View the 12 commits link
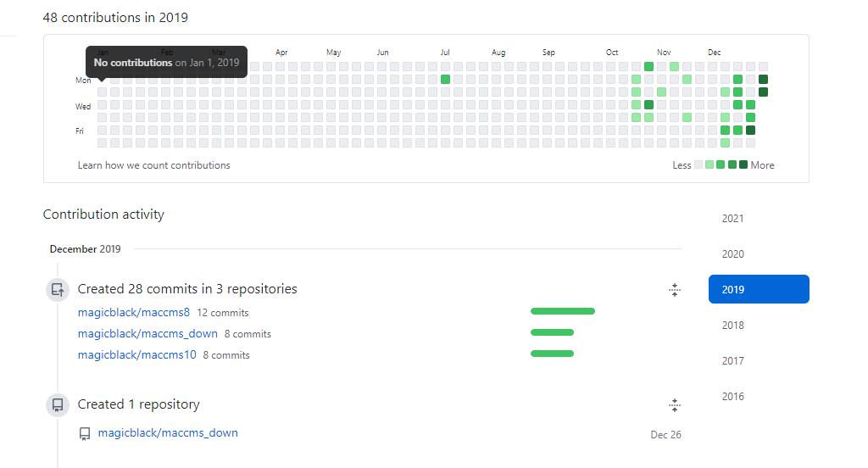868x468 pixels. coord(223,313)
